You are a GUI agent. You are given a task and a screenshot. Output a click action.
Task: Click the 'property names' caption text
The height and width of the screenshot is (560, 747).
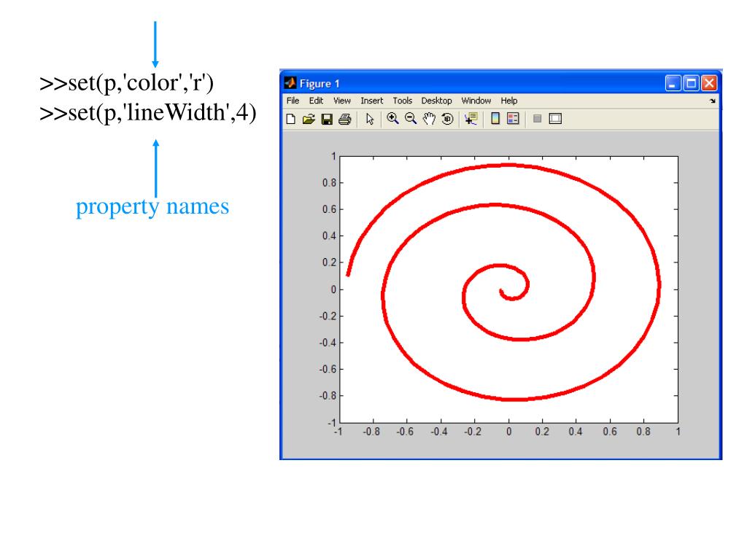pos(152,207)
